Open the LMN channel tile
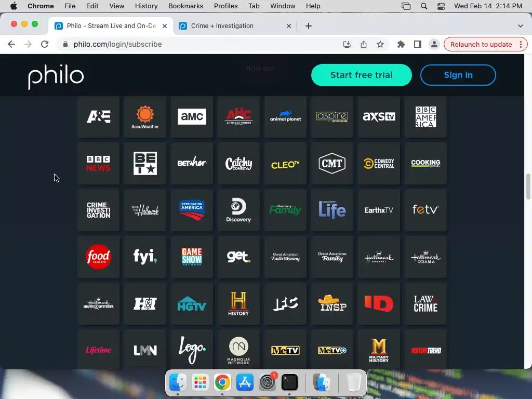 coord(145,350)
